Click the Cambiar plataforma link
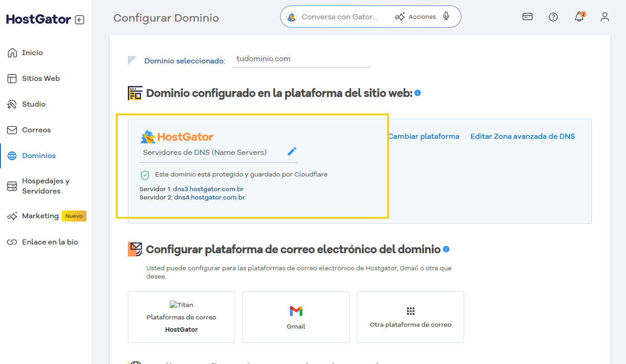Viewport: 626px width, 364px height. click(x=423, y=136)
